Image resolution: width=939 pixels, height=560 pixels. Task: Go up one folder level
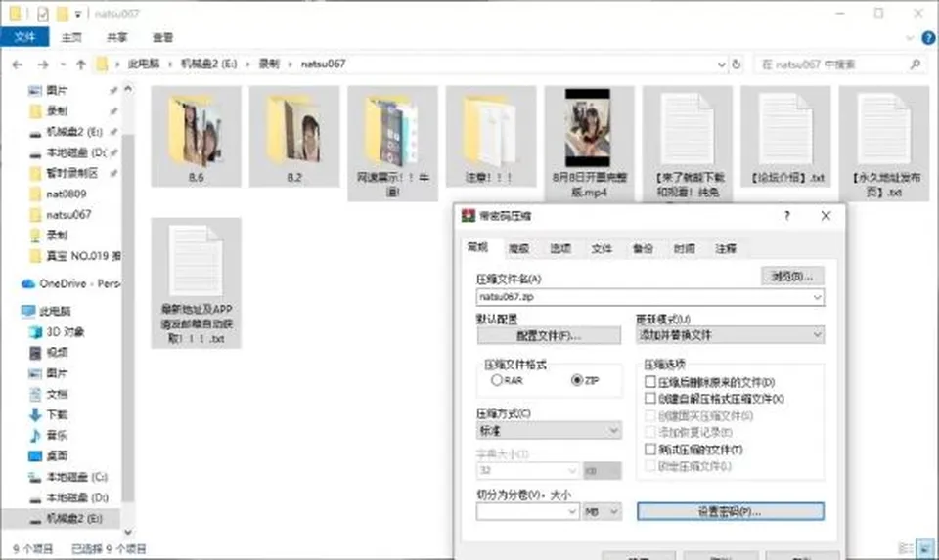(81, 65)
